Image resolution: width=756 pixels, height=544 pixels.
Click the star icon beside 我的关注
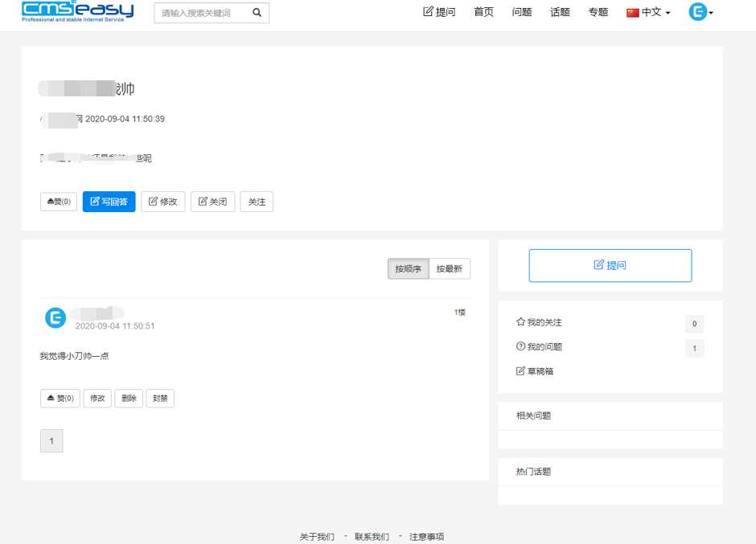pyautogui.click(x=522, y=323)
